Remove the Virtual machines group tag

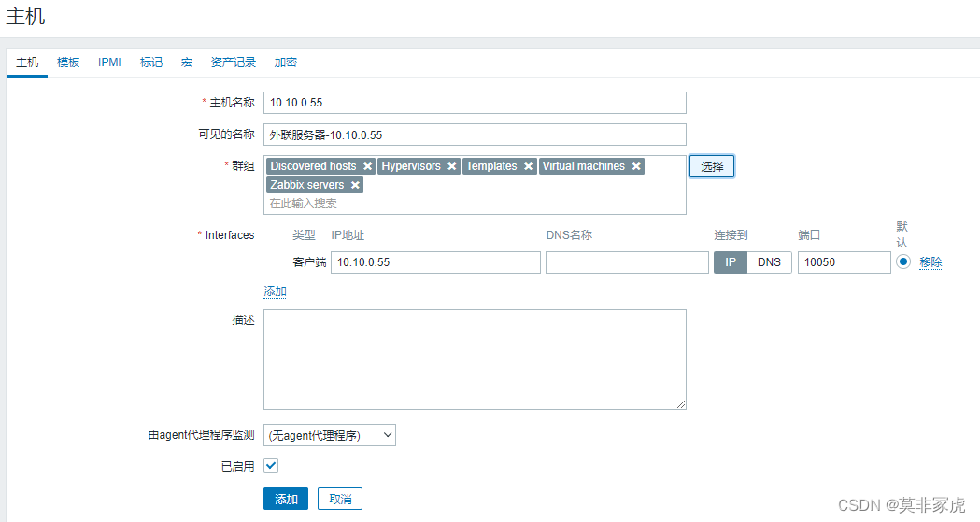click(x=636, y=166)
